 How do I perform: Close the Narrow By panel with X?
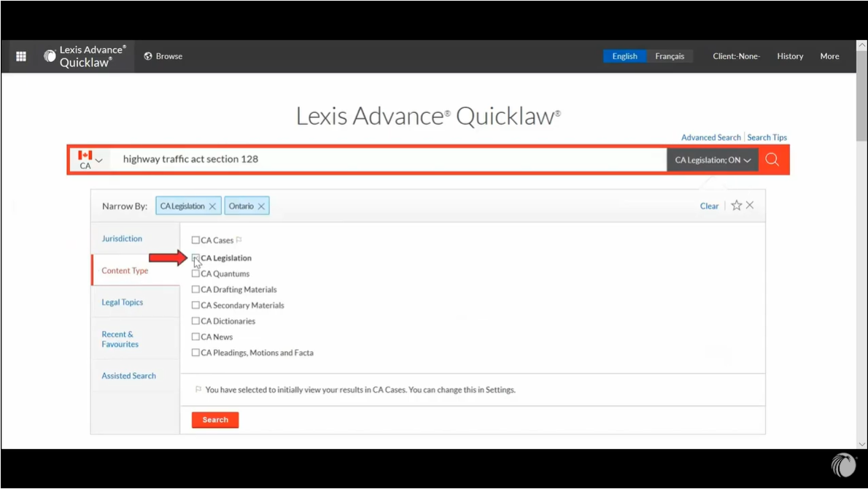pos(750,205)
